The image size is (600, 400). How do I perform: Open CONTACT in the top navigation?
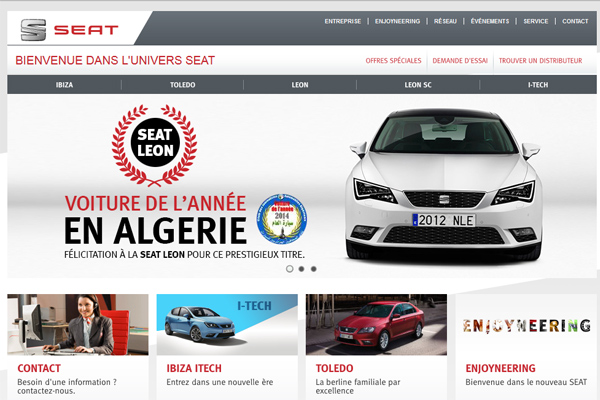tap(575, 21)
